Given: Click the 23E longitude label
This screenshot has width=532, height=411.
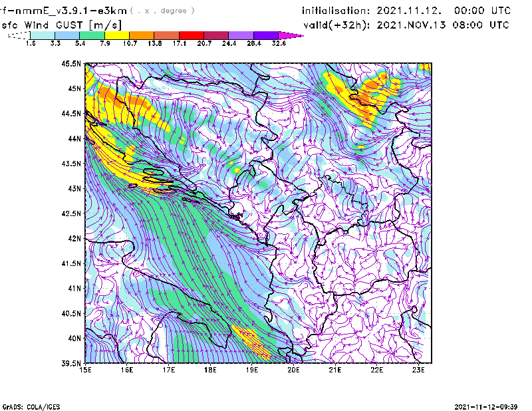Looking at the screenshot, I should 418,370.
